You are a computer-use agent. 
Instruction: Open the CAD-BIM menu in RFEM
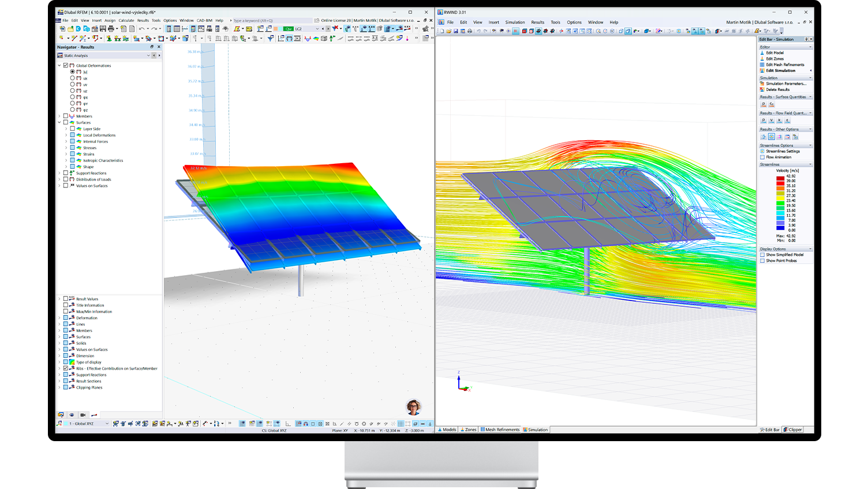[x=204, y=21]
